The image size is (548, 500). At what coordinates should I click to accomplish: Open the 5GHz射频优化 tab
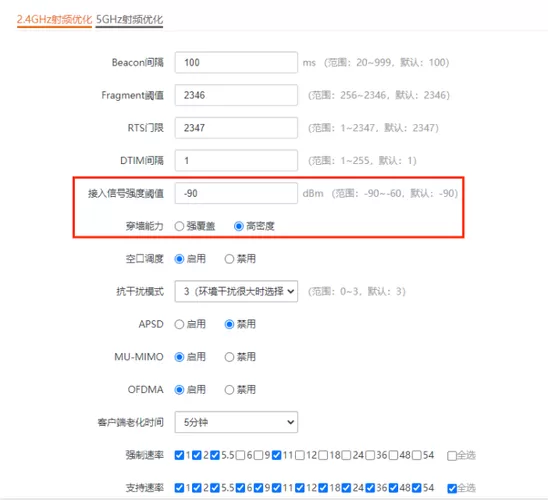(x=129, y=20)
